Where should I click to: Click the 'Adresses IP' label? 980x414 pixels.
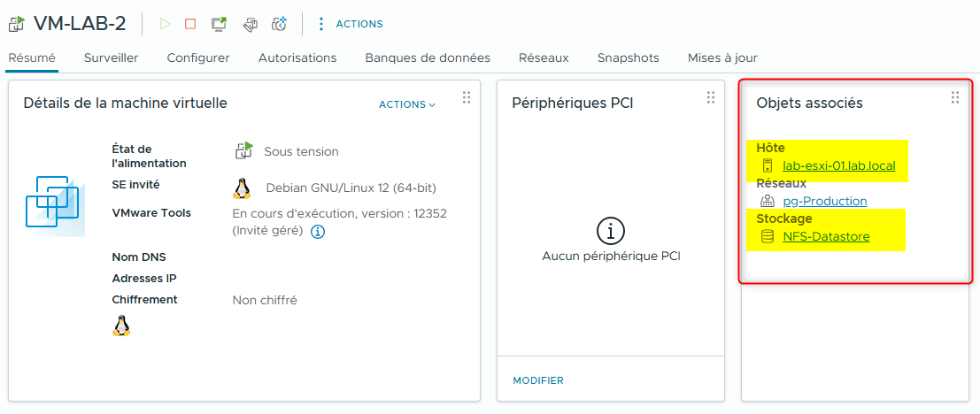pyautogui.click(x=143, y=279)
